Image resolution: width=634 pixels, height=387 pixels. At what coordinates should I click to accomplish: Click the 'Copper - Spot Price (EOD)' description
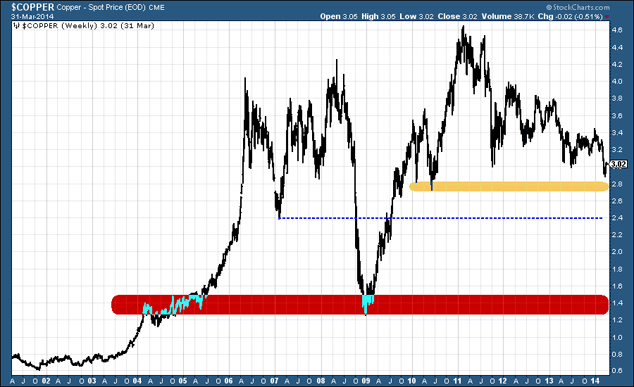[101, 7]
